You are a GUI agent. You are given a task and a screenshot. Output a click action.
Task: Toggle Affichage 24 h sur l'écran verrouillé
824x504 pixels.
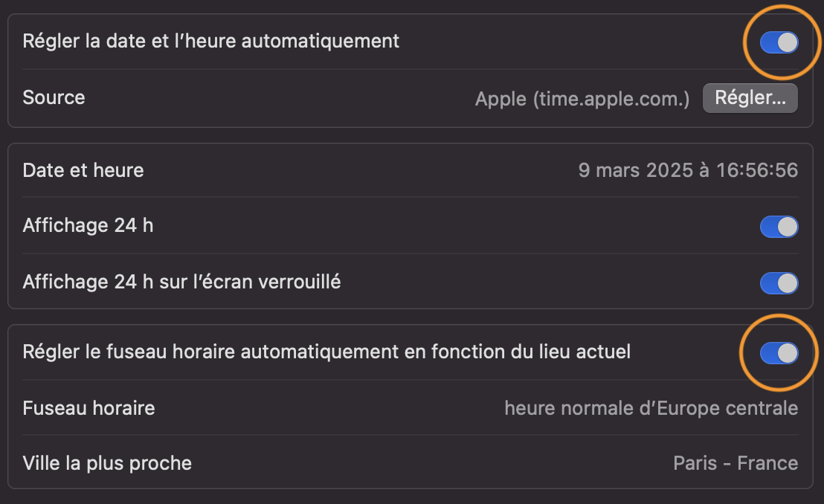coord(779,282)
